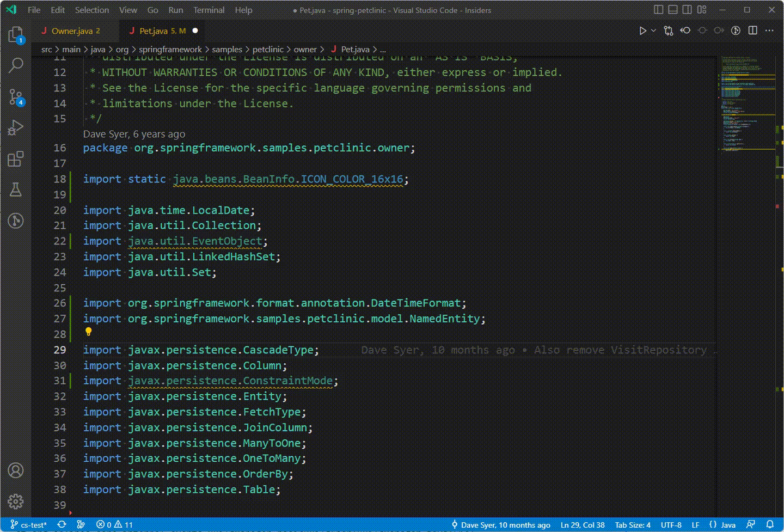Change Java language mode in status bar
784x532 pixels.
pyautogui.click(x=722, y=525)
